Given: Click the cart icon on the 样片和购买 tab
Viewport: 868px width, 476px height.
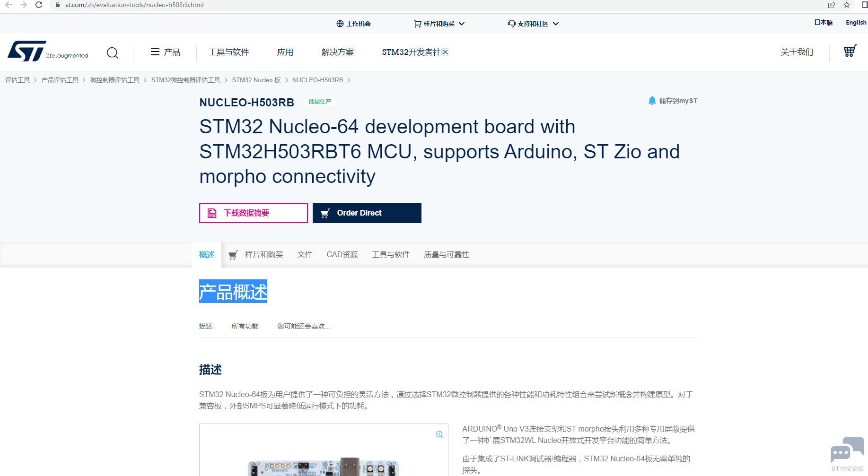Looking at the screenshot, I should (x=233, y=255).
